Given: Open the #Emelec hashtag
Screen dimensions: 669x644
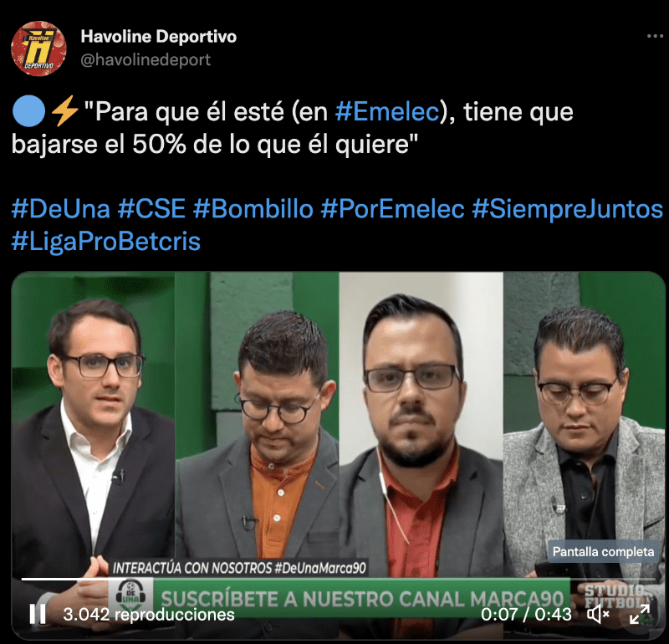Looking at the screenshot, I should pos(387,112).
